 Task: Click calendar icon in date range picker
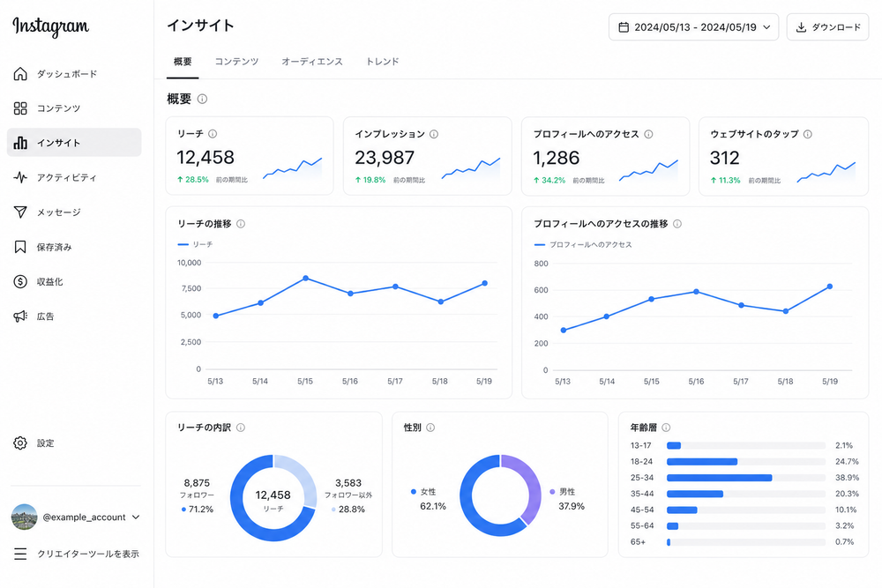(624, 27)
